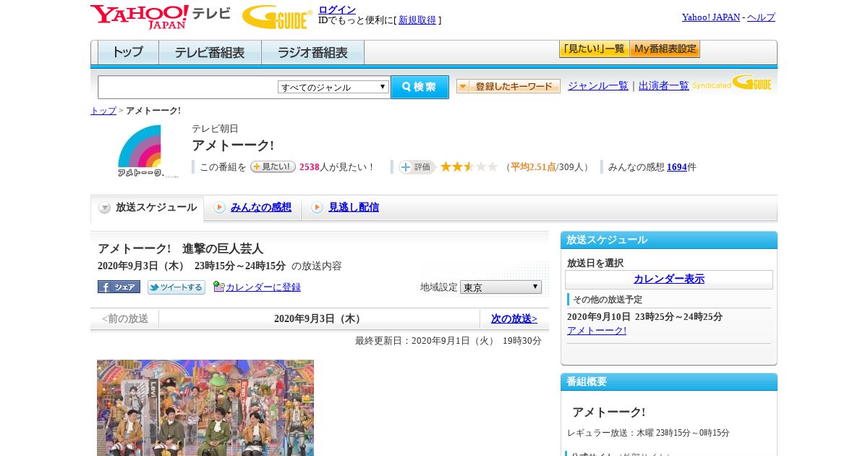This screenshot has height=456, width=868.
Task: Click the <前の放送 navigation button
Action: (124, 318)
